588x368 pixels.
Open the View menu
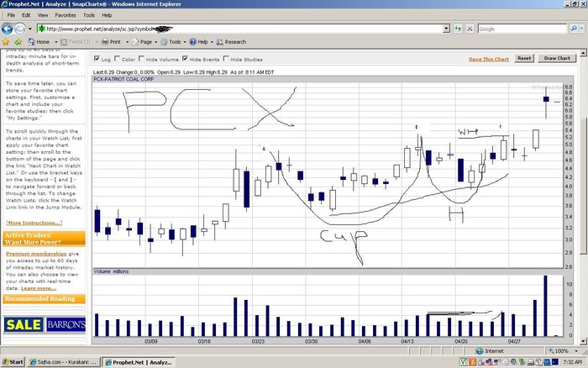tap(42, 15)
